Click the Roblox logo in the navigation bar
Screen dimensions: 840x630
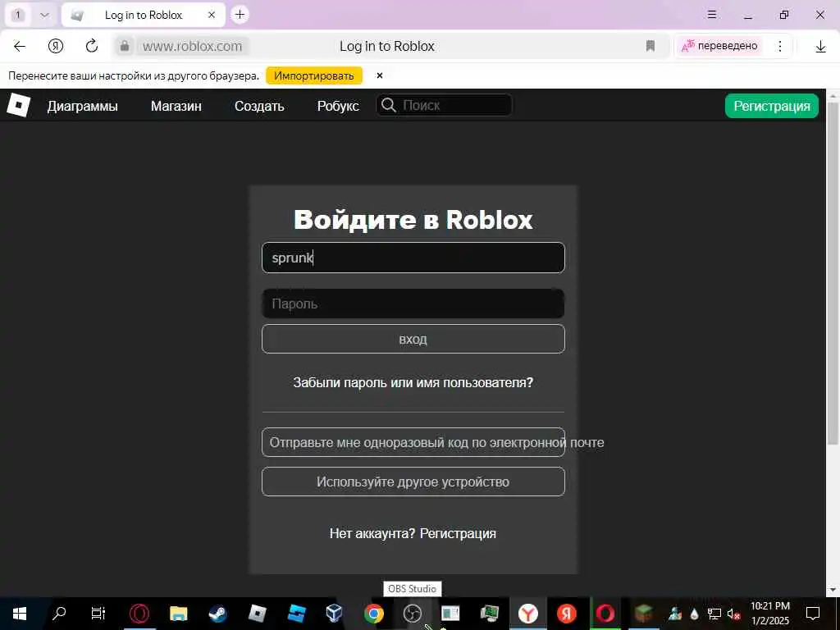pos(18,105)
